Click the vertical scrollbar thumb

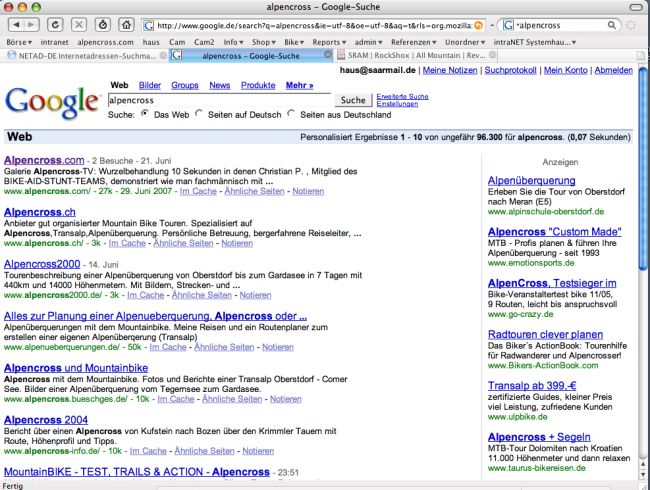[x=643, y=170]
